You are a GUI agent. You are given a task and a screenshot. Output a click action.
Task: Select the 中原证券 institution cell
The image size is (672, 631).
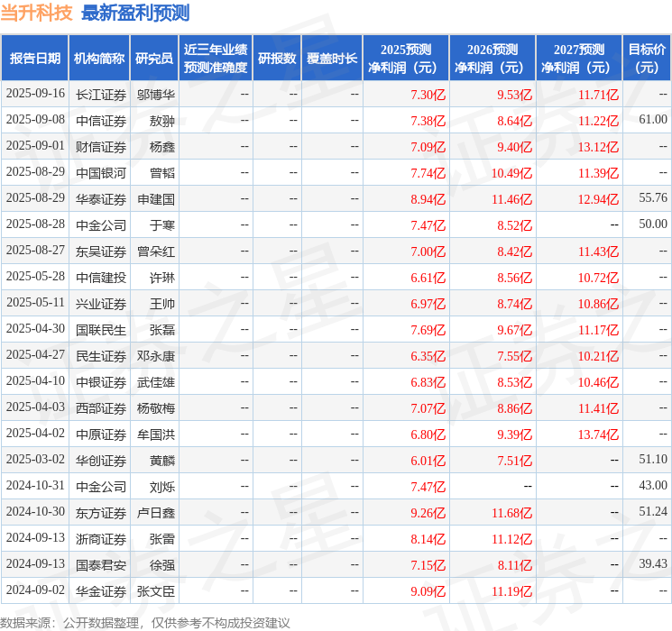tap(101, 434)
